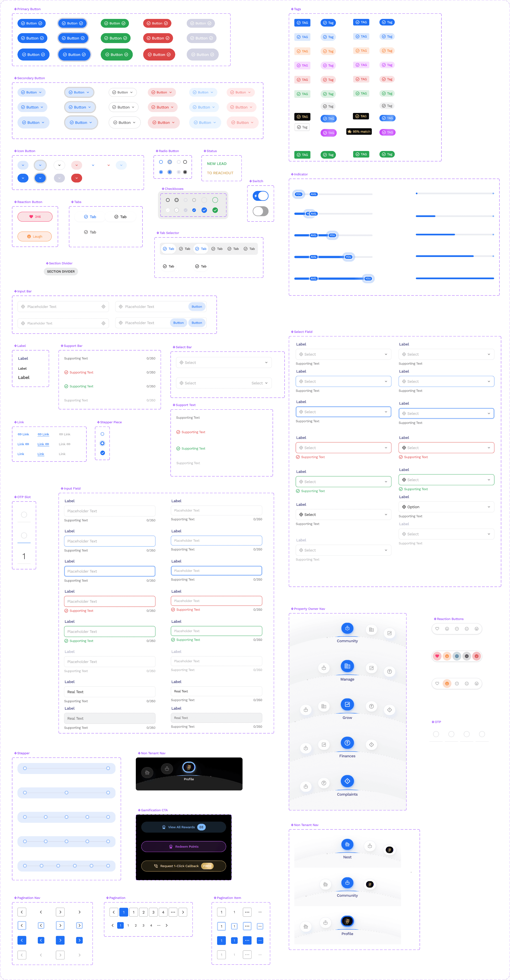Click the blue Finances rupee icon
510x980 pixels.
(x=347, y=743)
